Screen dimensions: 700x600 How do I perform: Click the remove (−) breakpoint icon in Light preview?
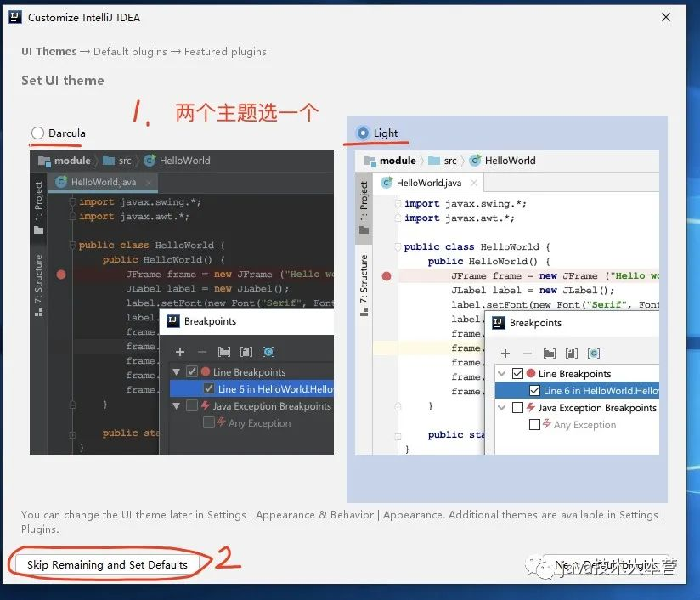pyautogui.click(x=528, y=354)
